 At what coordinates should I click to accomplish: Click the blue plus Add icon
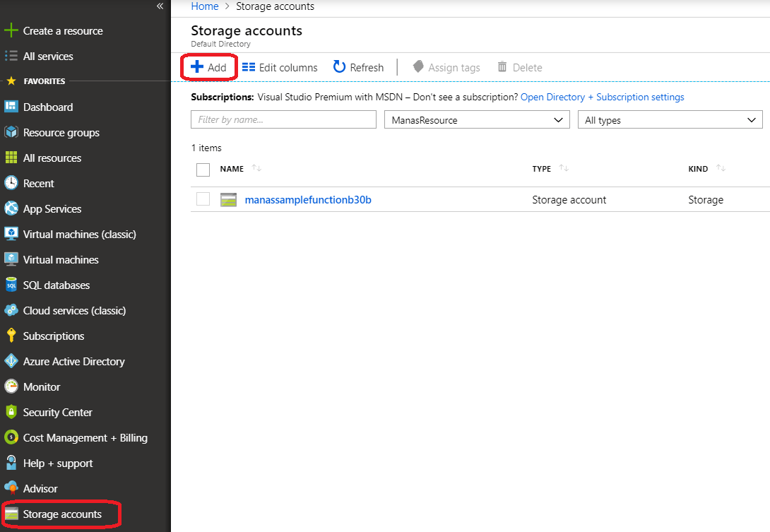click(x=197, y=67)
